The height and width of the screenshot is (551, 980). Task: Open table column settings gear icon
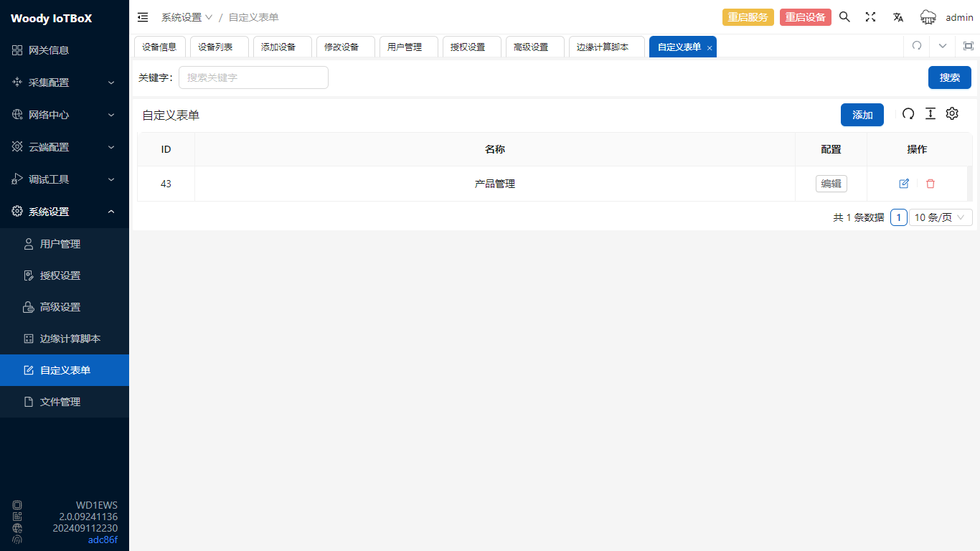952,114
